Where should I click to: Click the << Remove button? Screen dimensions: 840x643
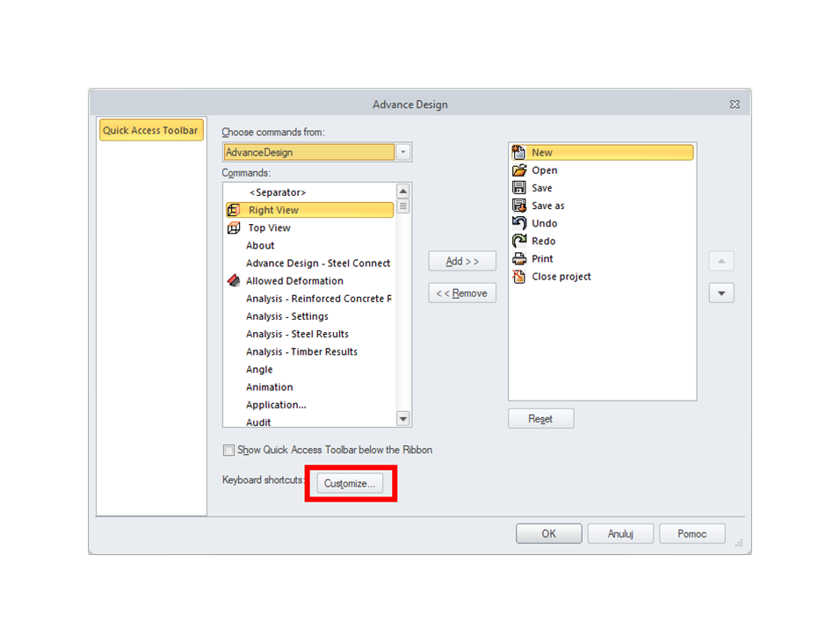coord(462,293)
